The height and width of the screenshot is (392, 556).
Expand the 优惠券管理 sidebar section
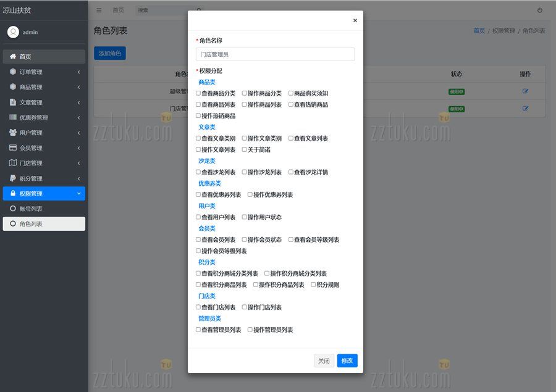[x=43, y=117]
